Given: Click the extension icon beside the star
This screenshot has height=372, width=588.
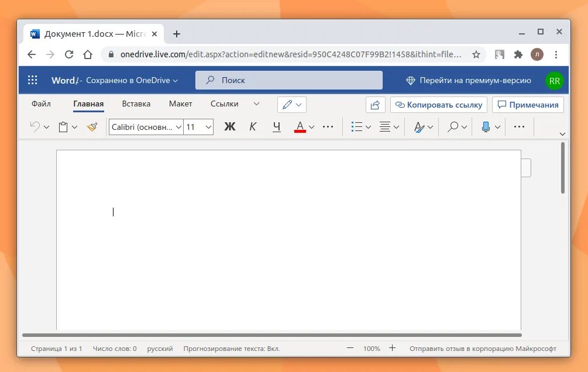Looking at the screenshot, I should [500, 55].
